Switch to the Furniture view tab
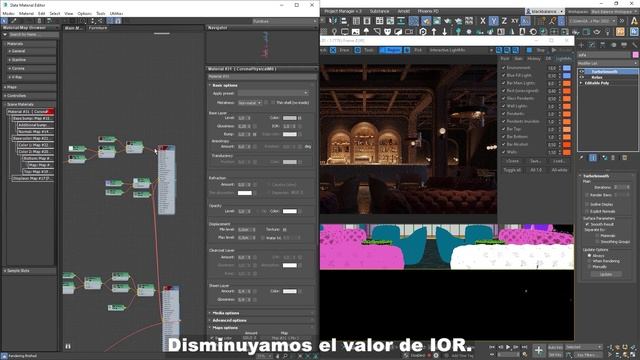640x360 pixels. pos(98,28)
